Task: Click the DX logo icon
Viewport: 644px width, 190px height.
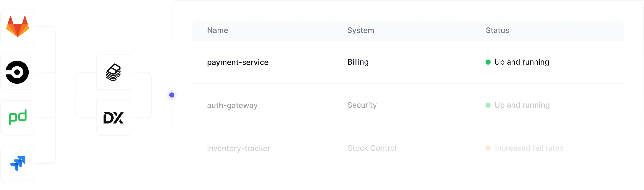Action: pos(113,118)
